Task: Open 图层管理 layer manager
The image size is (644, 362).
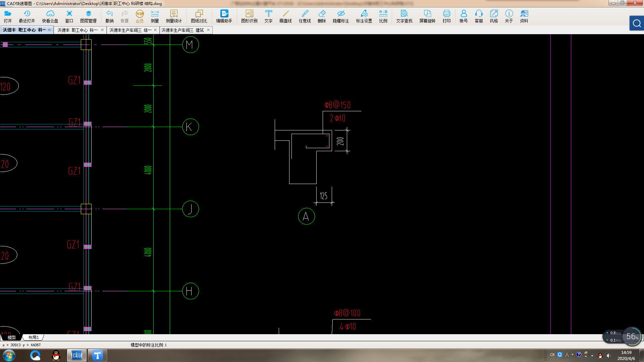Action: tap(88, 16)
